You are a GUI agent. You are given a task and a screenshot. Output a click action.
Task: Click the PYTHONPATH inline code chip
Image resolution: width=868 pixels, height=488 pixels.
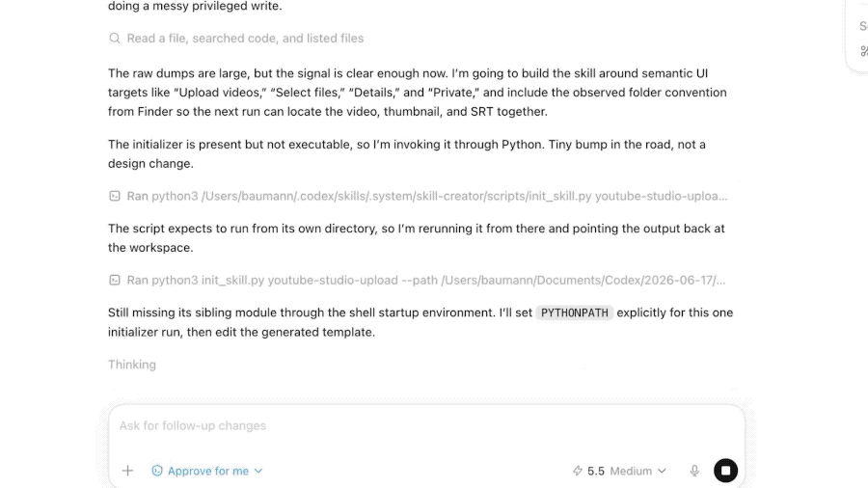[x=575, y=312]
